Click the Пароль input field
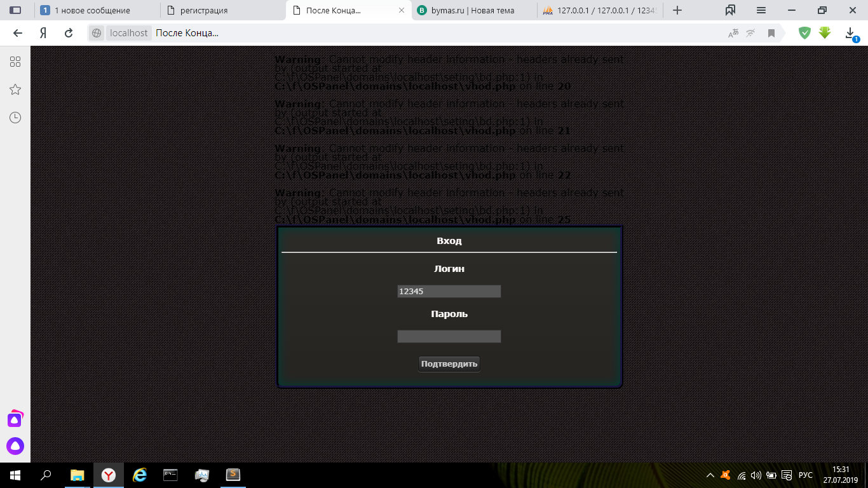 [449, 336]
